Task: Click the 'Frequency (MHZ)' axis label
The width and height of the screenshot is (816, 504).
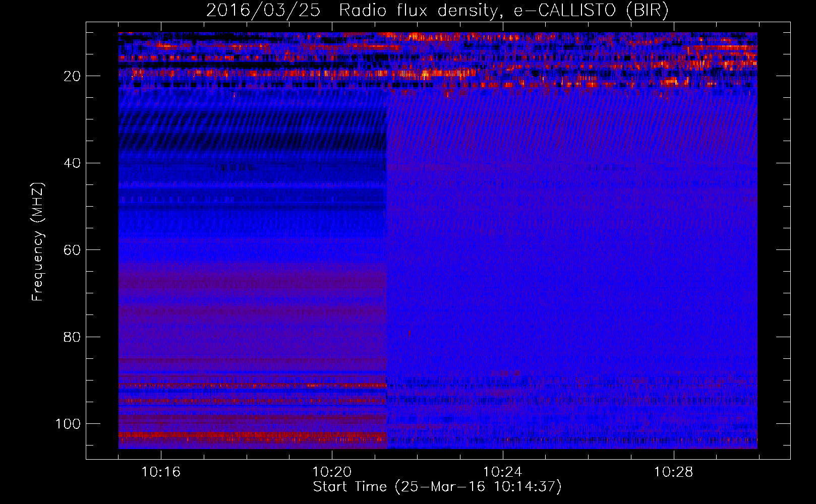Action: pyautogui.click(x=38, y=242)
